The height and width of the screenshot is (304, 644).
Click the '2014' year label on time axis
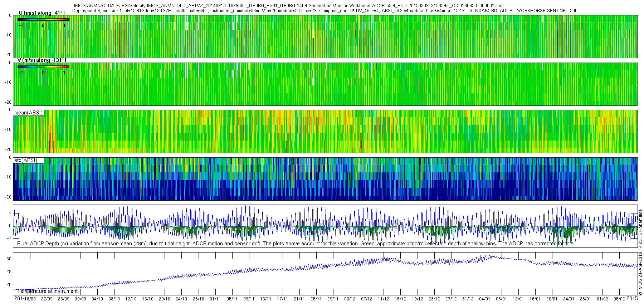click(x=20, y=298)
